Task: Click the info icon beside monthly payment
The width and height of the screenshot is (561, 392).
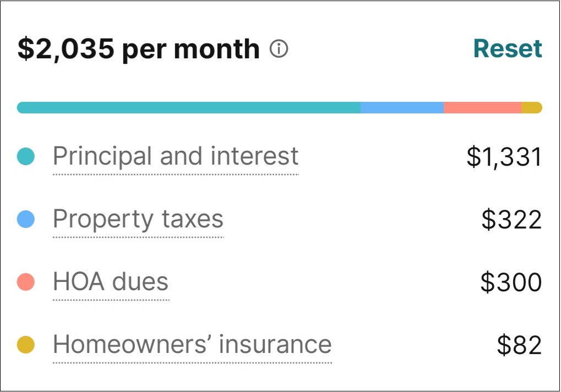Action: [279, 50]
